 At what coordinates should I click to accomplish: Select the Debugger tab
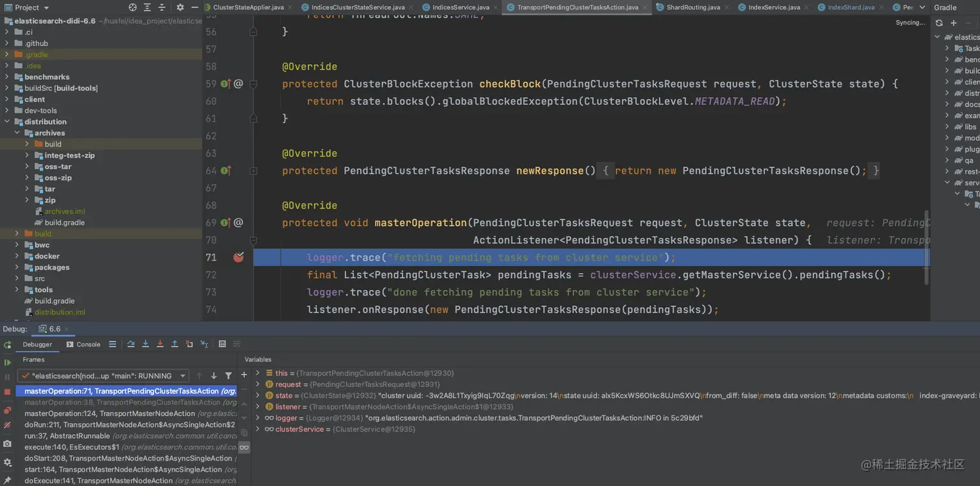[x=37, y=344]
